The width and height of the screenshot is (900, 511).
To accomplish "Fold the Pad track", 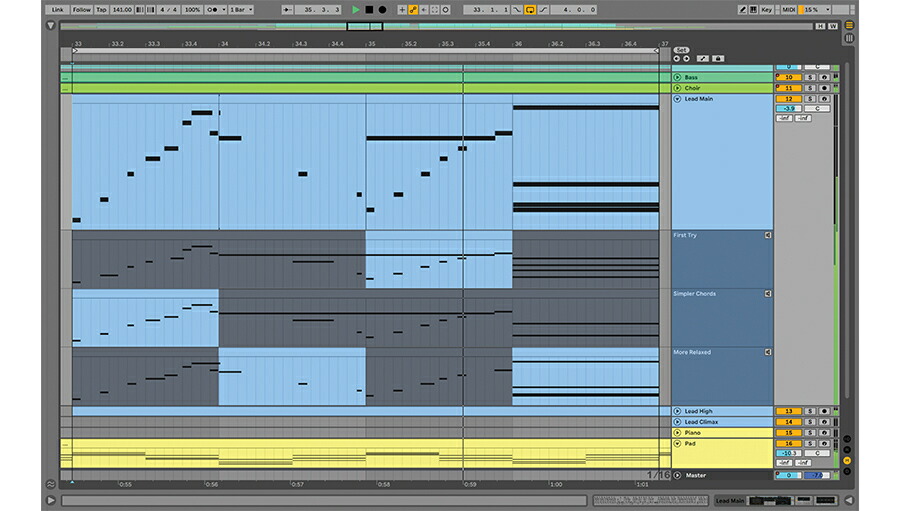I will click(x=677, y=443).
